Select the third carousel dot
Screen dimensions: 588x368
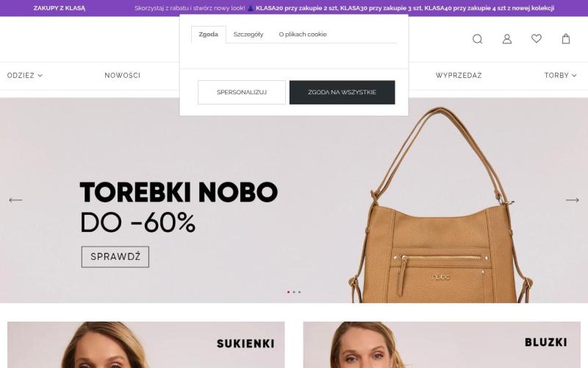tap(299, 291)
